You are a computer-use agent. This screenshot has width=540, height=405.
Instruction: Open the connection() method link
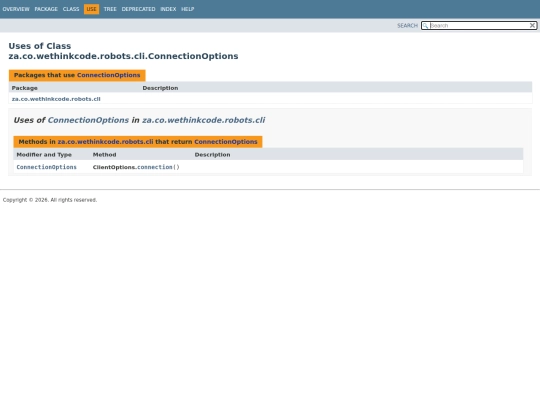tap(155, 167)
